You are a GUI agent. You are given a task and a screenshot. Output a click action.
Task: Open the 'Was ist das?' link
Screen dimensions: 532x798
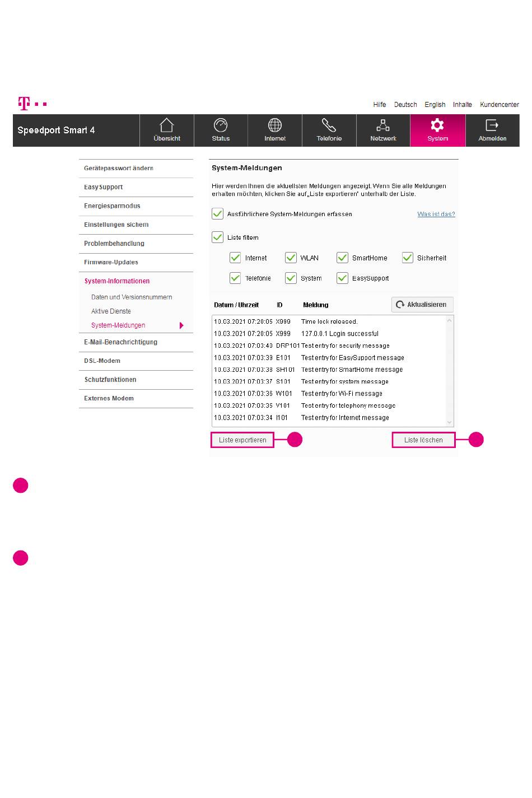click(436, 214)
